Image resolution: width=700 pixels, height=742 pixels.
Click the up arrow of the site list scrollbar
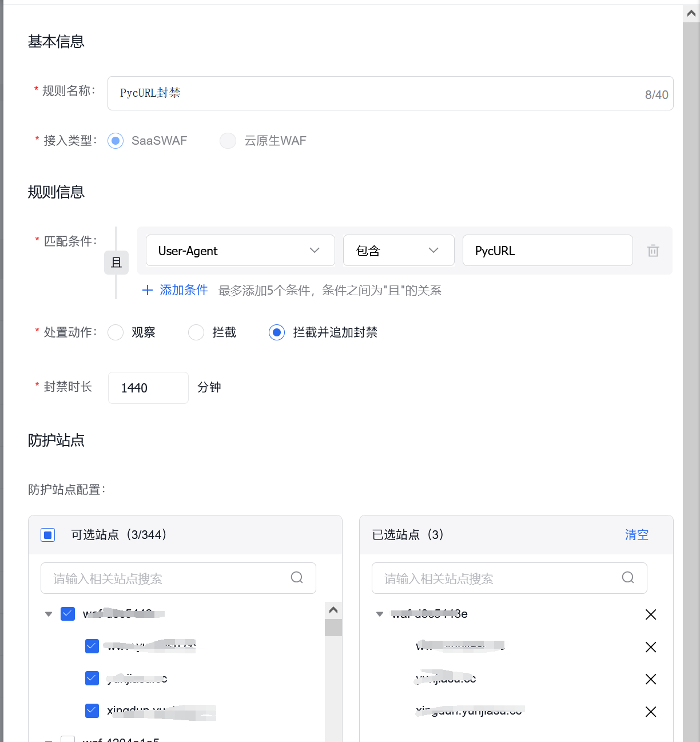point(333,610)
